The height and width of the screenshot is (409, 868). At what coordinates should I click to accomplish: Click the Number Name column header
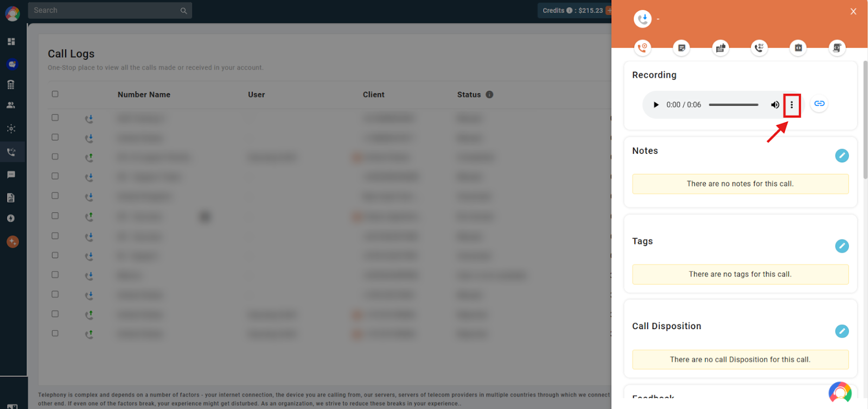click(x=144, y=95)
